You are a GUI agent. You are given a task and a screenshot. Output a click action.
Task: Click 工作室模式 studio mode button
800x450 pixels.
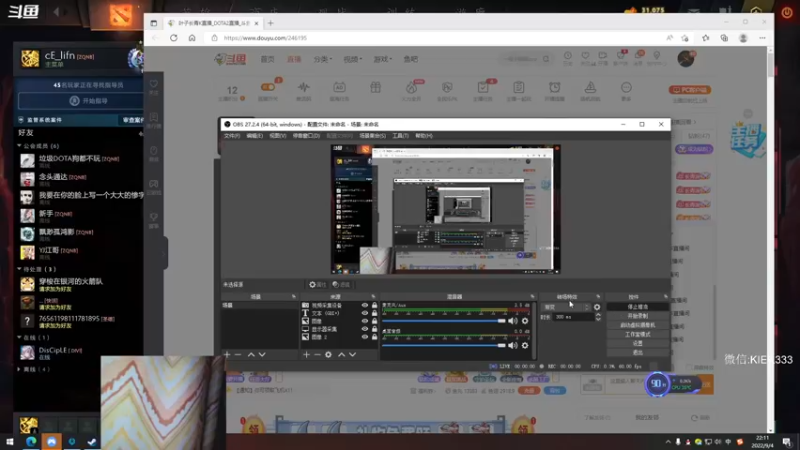point(637,334)
